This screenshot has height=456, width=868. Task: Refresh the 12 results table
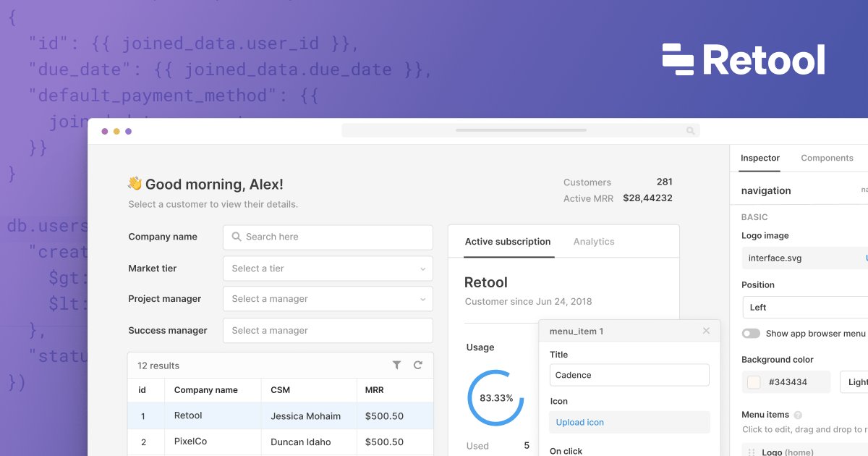pyautogui.click(x=418, y=366)
